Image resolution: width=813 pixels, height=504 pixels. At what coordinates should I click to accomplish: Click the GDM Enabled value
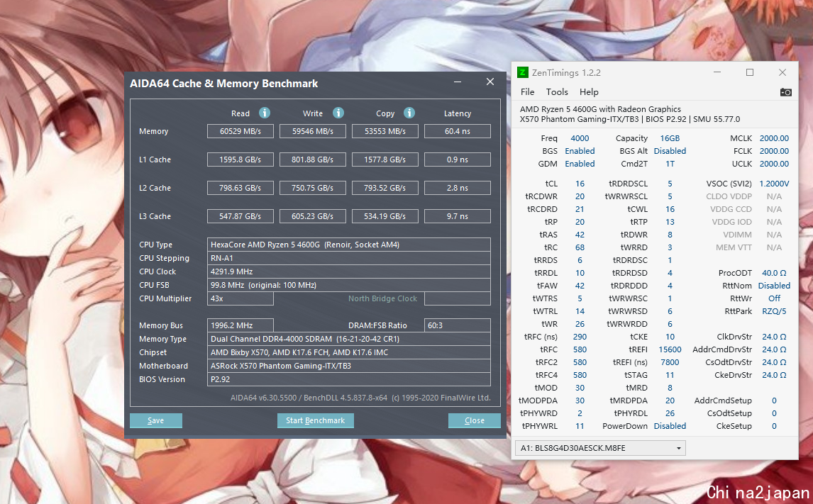pyautogui.click(x=580, y=164)
